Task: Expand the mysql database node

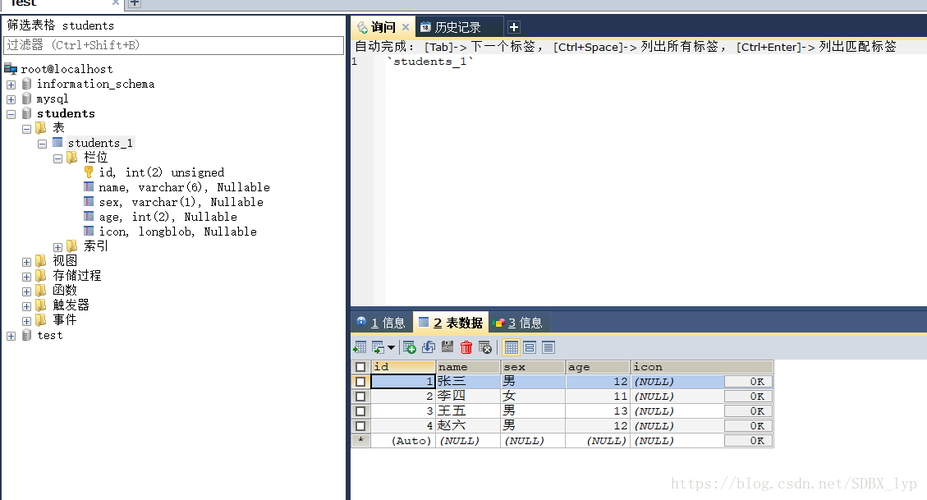Action: click(11, 99)
